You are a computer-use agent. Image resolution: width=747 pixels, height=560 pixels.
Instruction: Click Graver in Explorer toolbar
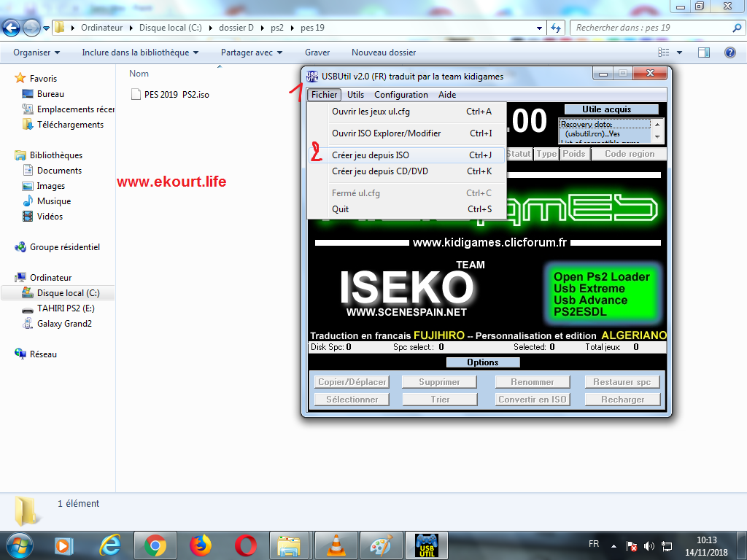(317, 52)
